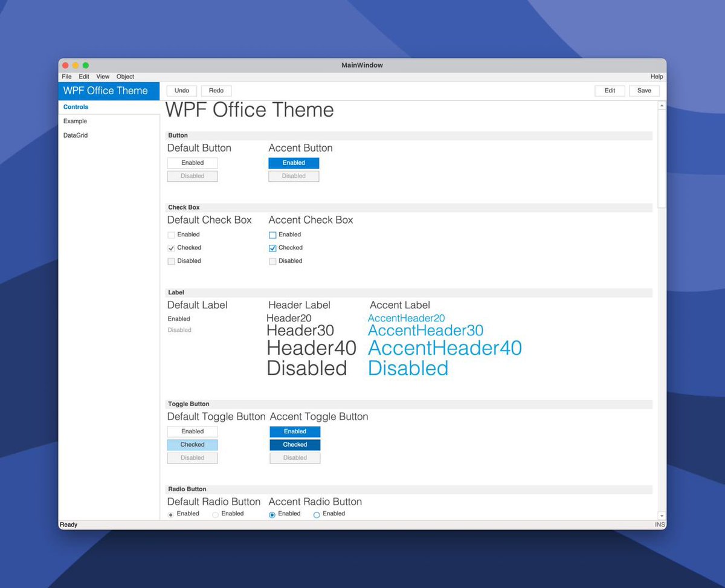Open the View menu

pyautogui.click(x=103, y=77)
